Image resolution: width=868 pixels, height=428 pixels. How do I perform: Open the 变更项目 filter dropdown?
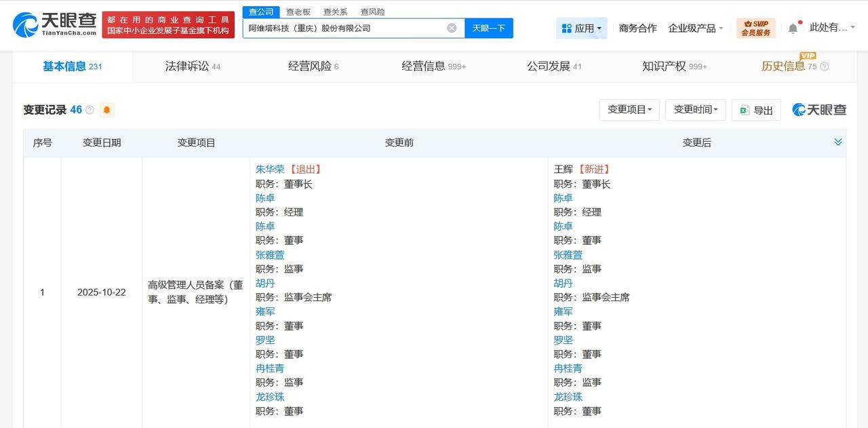click(x=629, y=110)
